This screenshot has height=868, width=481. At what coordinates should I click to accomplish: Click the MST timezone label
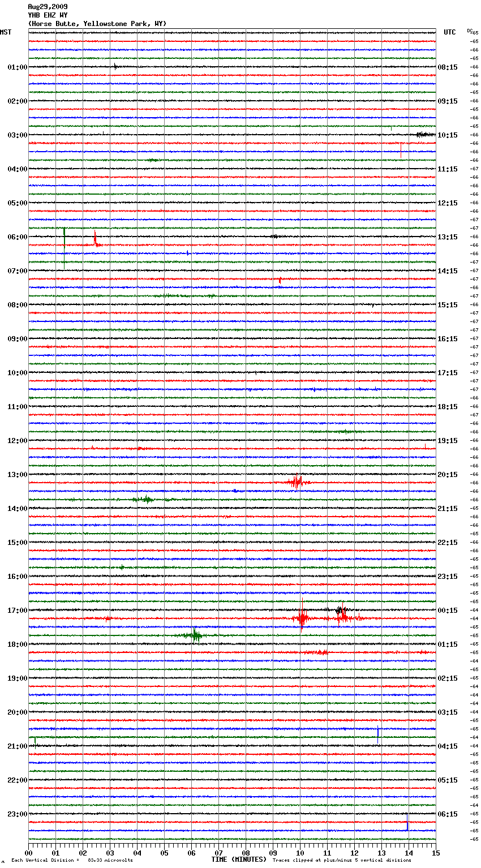coord(6,32)
